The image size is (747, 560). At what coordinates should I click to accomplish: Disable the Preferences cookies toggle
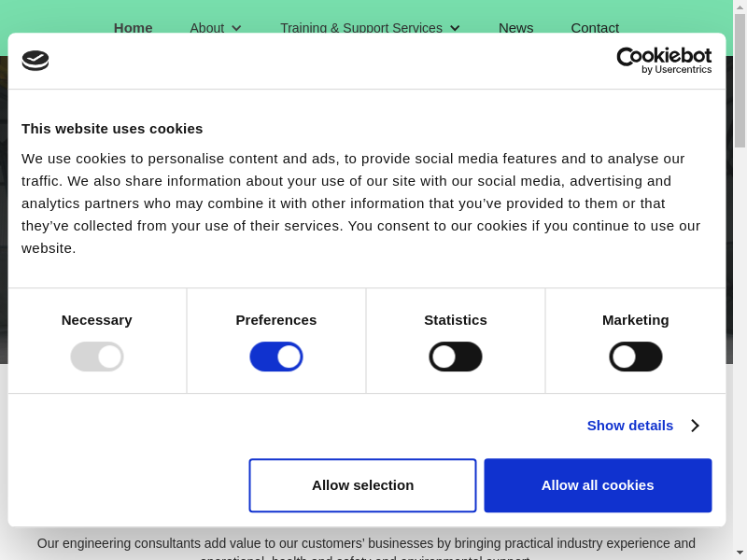(x=276, y=357)
